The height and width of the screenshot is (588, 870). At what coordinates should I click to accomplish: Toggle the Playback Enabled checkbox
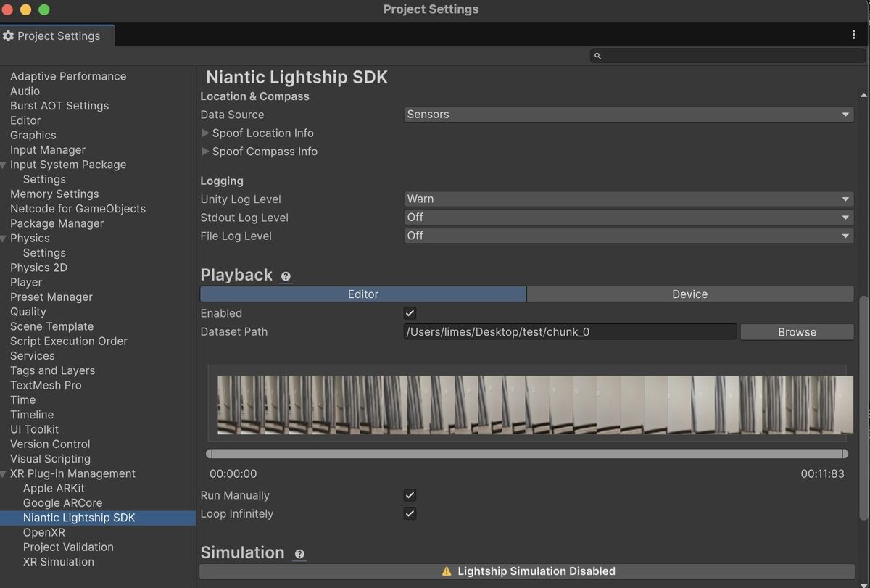pyautogui.click(x=410, y=313)
